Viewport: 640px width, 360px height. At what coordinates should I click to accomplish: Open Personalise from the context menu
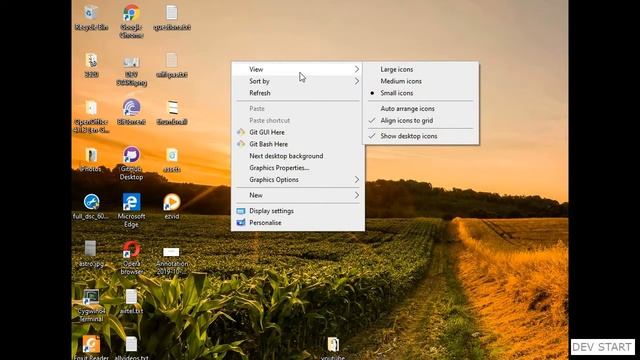click(298, 222)
